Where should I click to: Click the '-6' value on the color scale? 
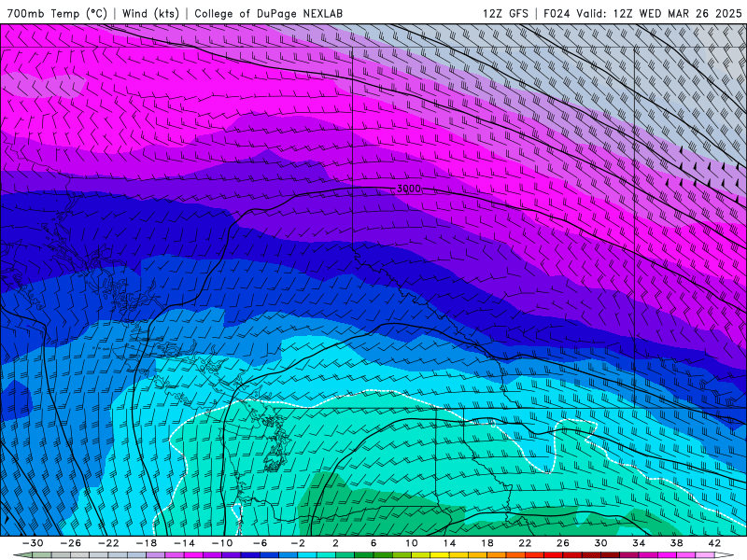tap(261, 543)
